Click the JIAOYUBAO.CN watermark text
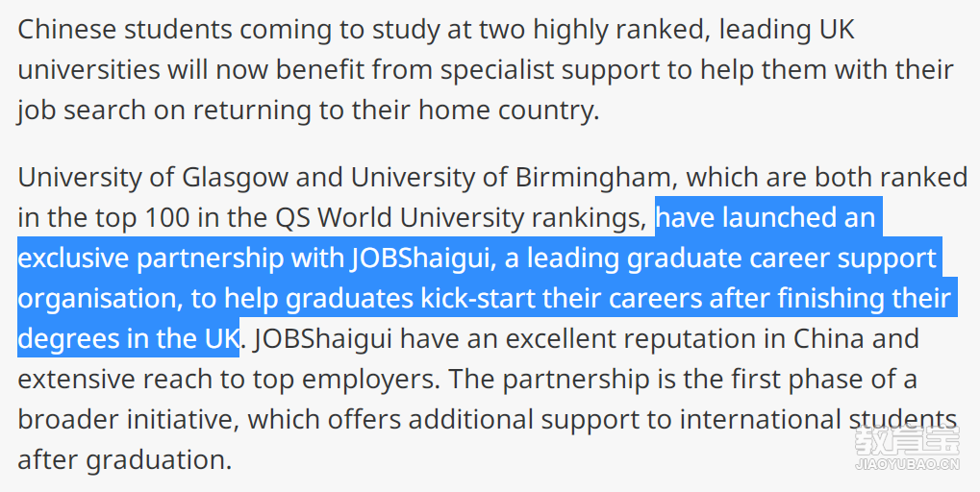This screenshot has width=980, height=492. coord(906,464)
